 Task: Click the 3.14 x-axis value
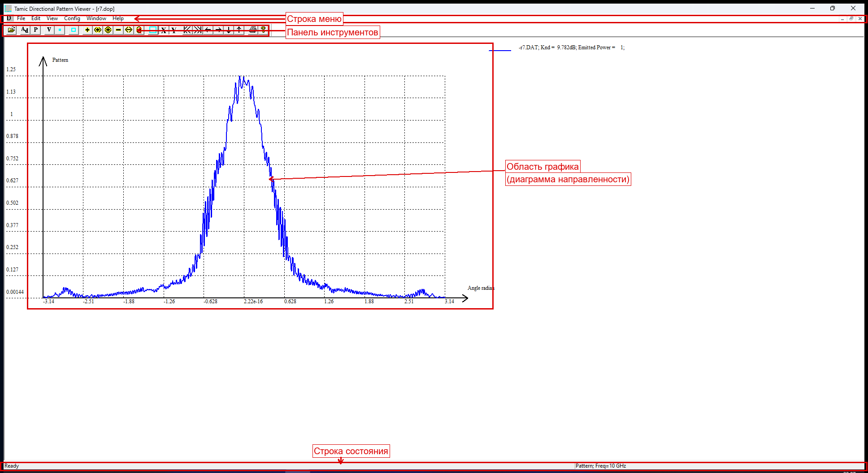[x=449, y=301]
